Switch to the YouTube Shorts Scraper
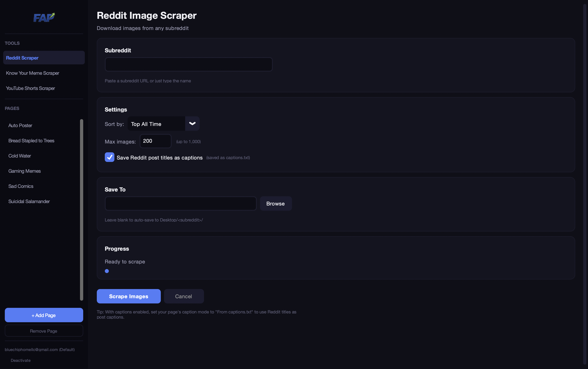588x369 pixels. pos(30,88)
